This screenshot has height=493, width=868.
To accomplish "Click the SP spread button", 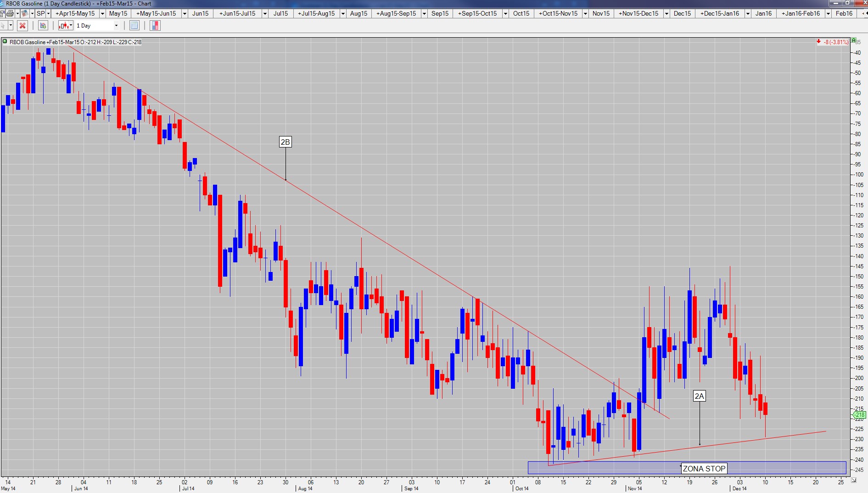I will pos(41,14).
